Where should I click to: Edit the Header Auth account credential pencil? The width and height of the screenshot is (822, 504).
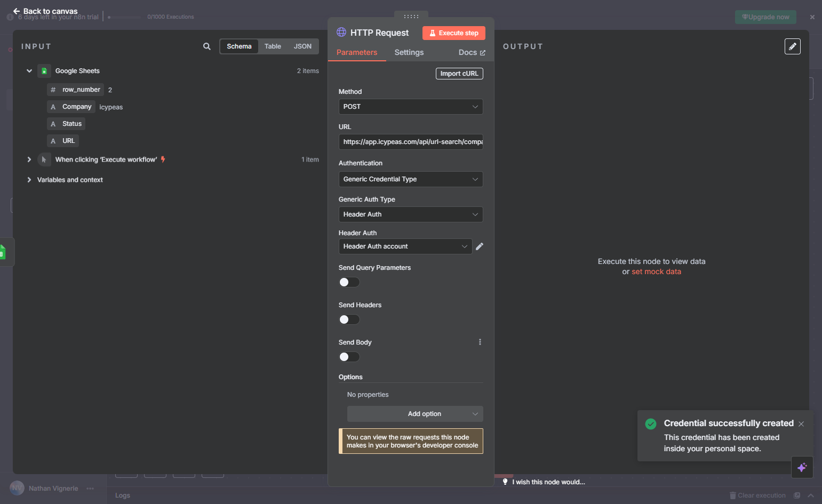pyautogui.click(x=480, y=246)
